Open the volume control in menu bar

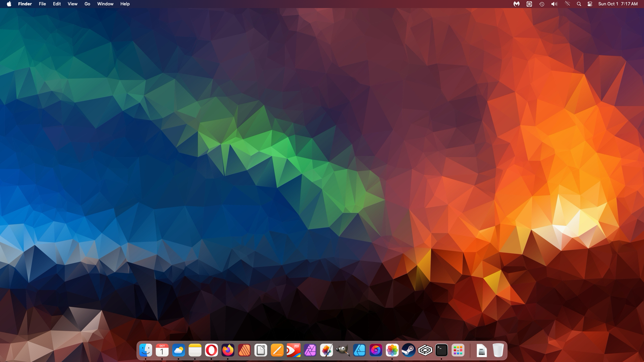(x=554, y=4)
